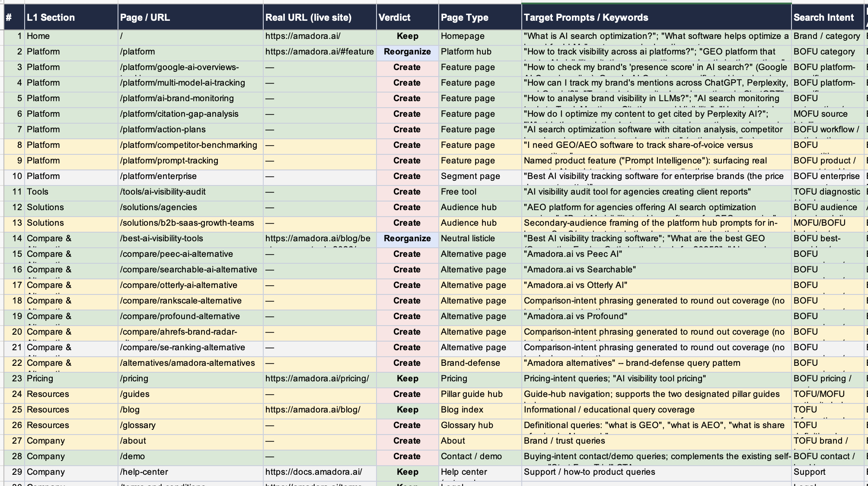Open the https://amadora.ai/#feature link
This screenshot has height=486, width=868.
point(319,52)
